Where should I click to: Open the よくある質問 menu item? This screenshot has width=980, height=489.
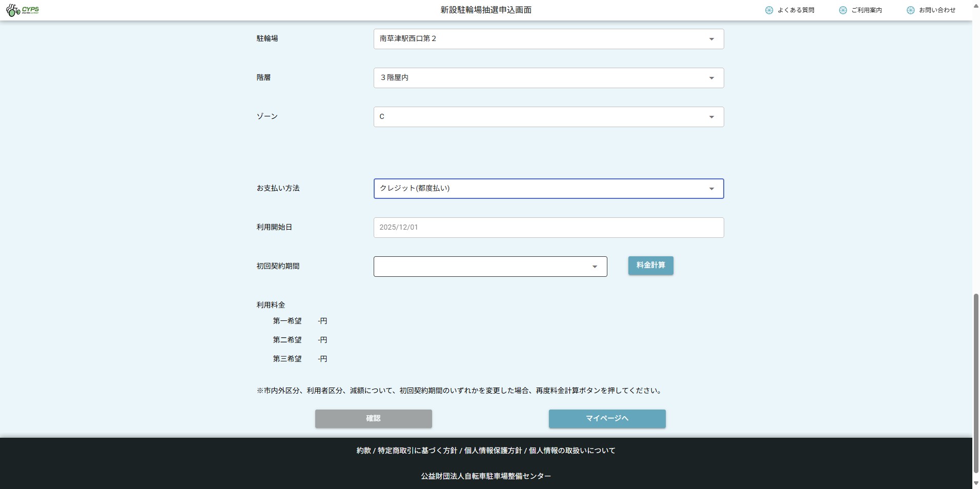[x=795, y=10]
